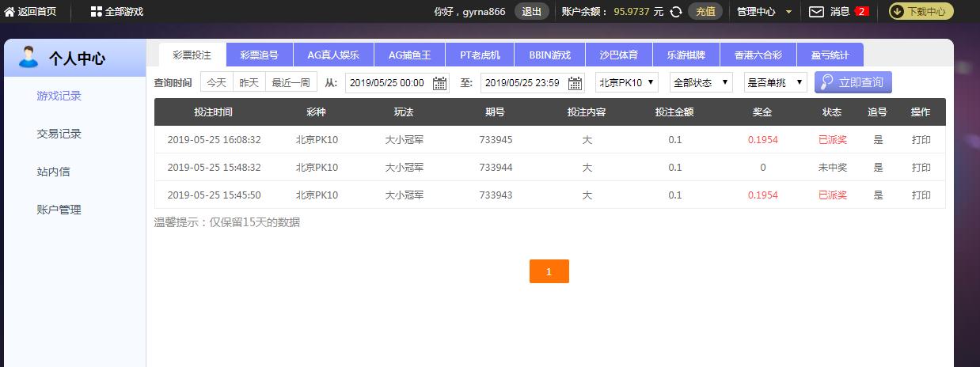
Task: Click bet time 2019-05-25 15:45:50
Action: 214,195
